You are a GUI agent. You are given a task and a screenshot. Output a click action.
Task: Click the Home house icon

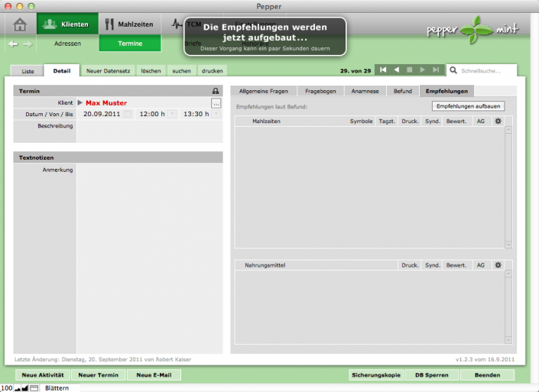coord(20,24)
